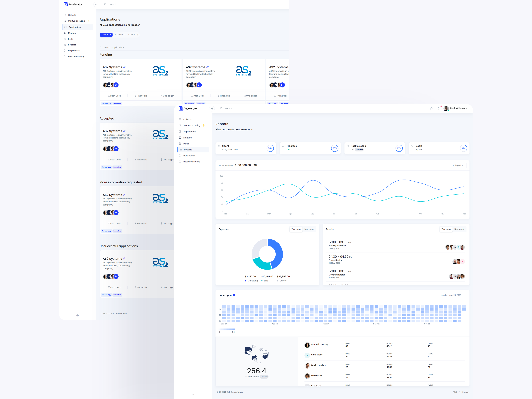Open link icon beside Accepted AS2 Systems
The image size is (532, 399).
click(x=124, y=131)
